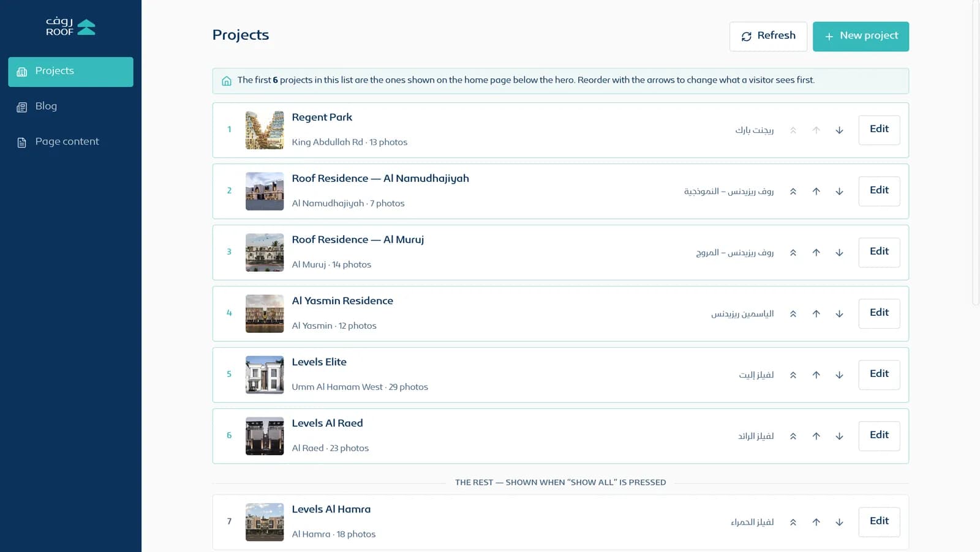Image resolution: width=980 pixels, height=552 pixels.
Task: Edit the Regent Park project
Action: [879, 130]
